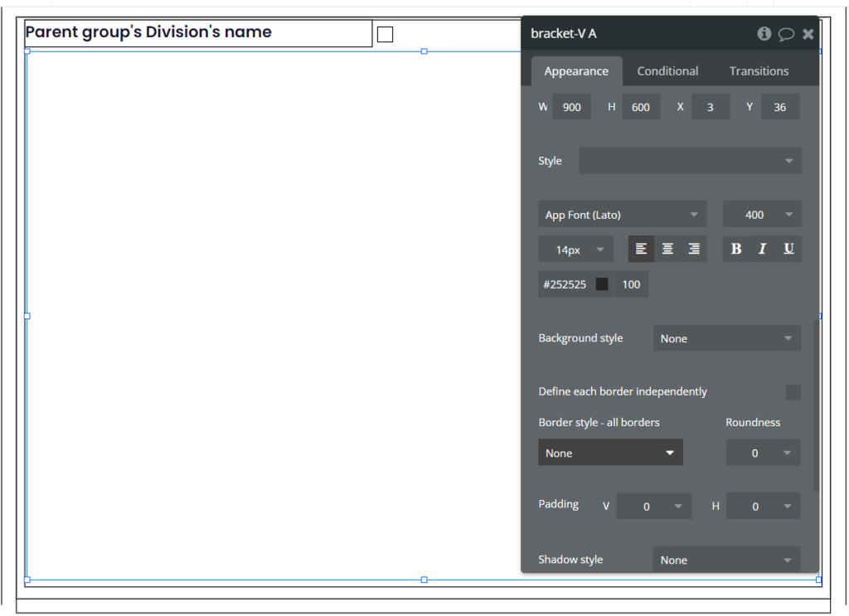
Task: Click the bottom left corner handle
Action: pyautogui.click(x=27, y=580)
